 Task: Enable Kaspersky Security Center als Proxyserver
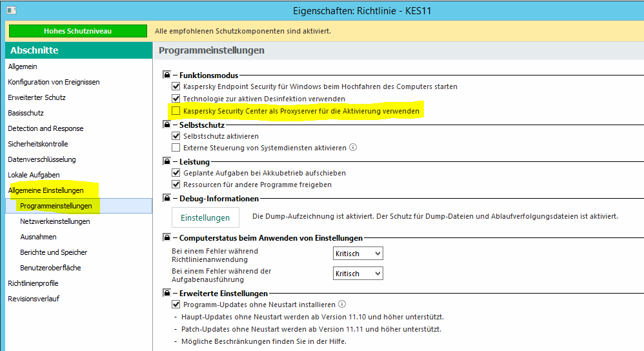coord(176,111)
